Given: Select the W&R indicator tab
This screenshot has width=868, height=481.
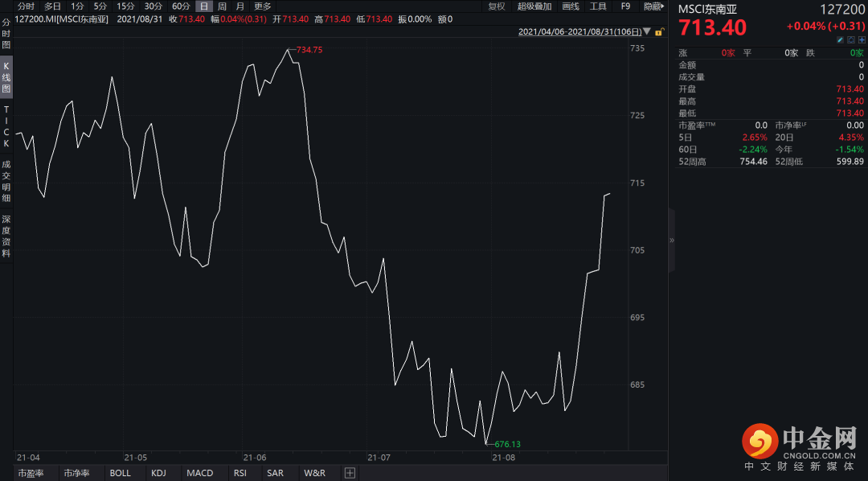Looking at the screenshot, I should pos(315,473).
